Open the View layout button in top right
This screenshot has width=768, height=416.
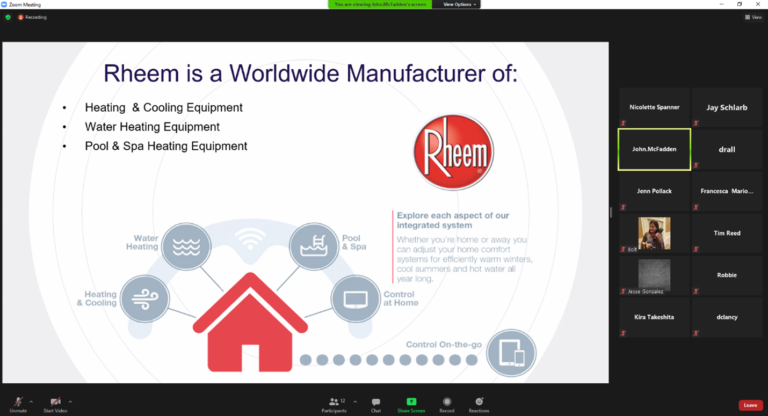(753, 17)
